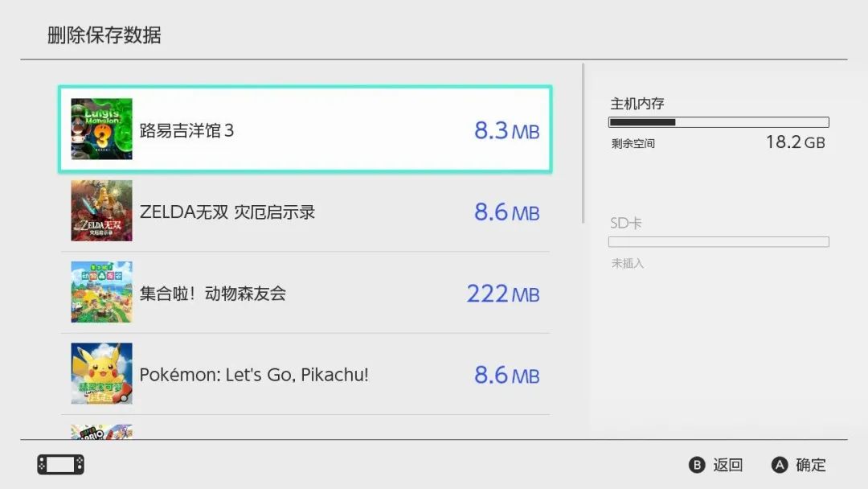Click the 确定 confirm label

point(810,465)
